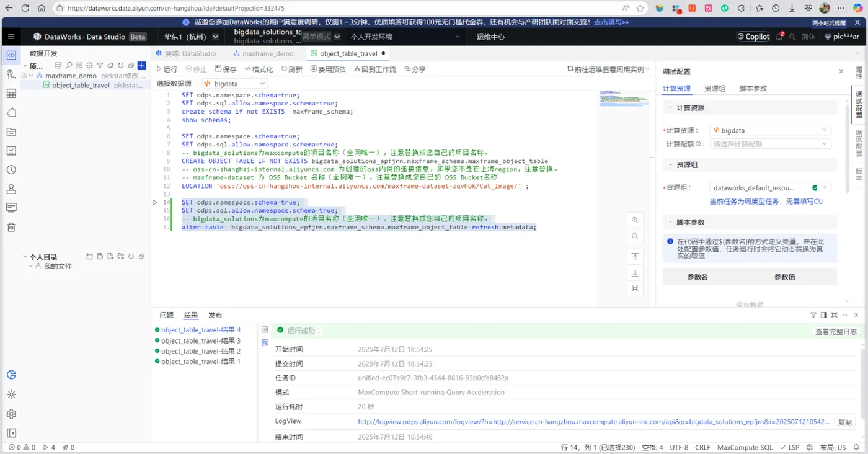The height and width of the screenshot is (454, 868).
Task: Open the 发布 tab in bottom panel
Action: 215,315
